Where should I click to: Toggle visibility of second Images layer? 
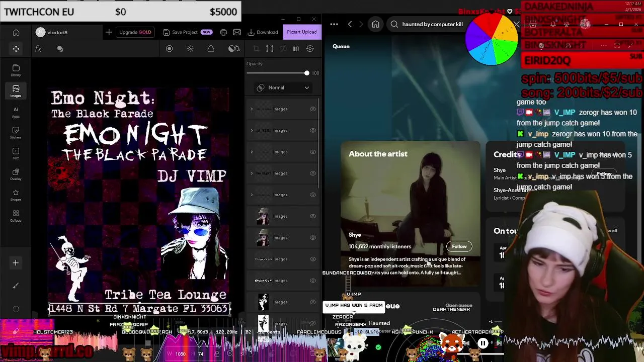pyautogui.click(x=313, y=130)
